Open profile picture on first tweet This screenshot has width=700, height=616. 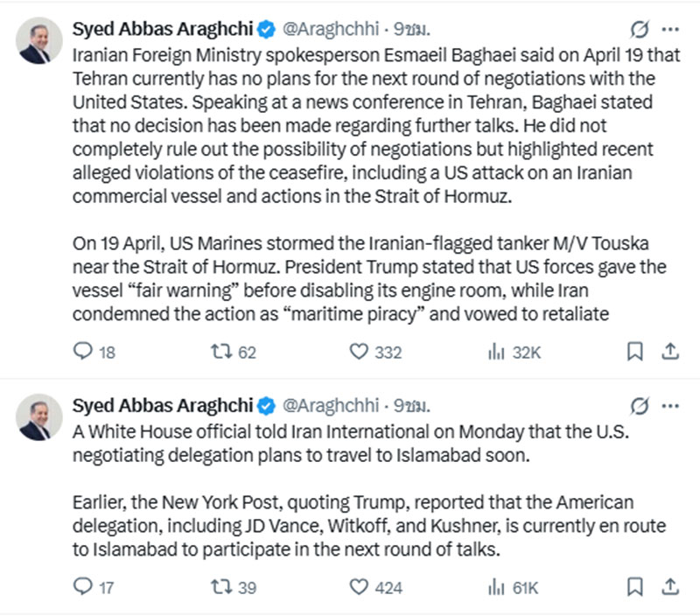40,42
